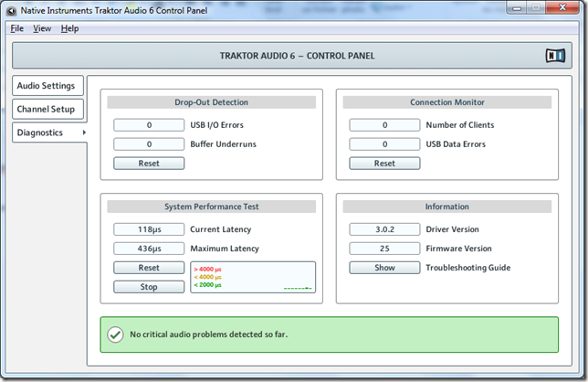Click the Driver Version field
The height and width of the screenshot is (382, 588).
pyautogui.click(x=384, y=229)
